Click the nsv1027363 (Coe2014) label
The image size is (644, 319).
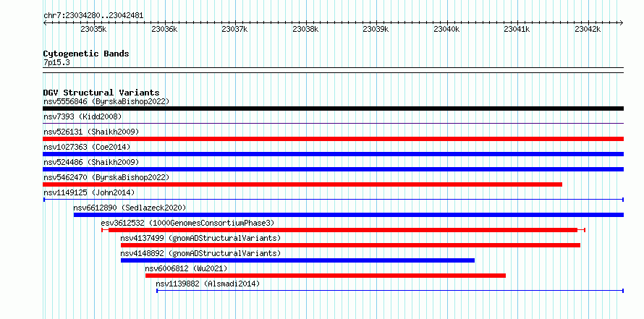(87, 147)
